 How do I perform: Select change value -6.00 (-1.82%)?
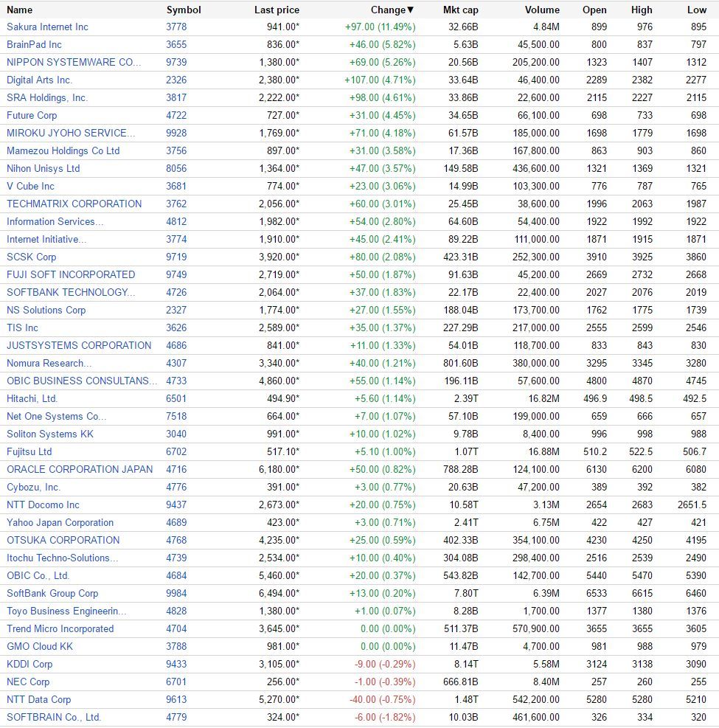pyautogui.click(x=385, y=717)
